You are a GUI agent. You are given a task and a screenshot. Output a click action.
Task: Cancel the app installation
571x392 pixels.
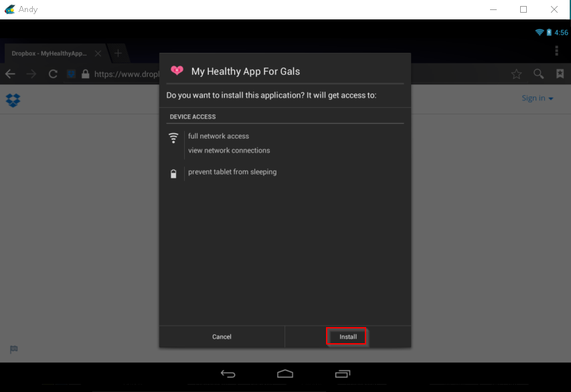tap(222, 336)
